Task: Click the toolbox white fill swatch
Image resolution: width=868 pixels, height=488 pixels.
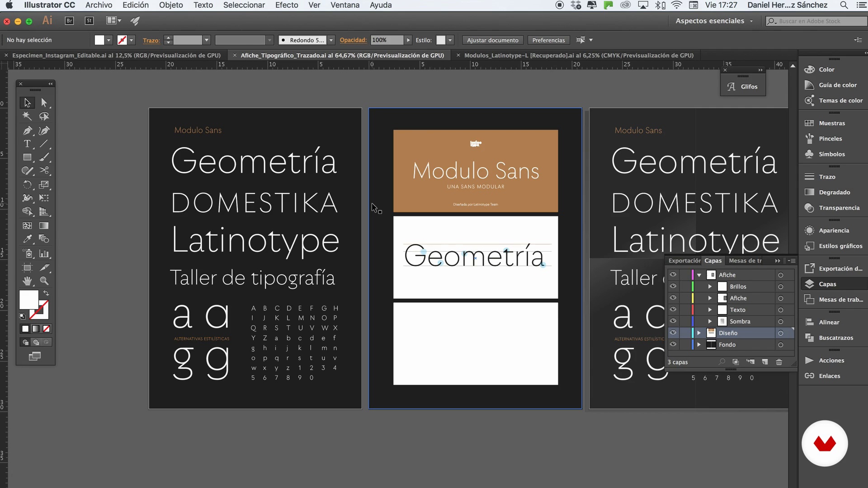Action: (28, 300)
